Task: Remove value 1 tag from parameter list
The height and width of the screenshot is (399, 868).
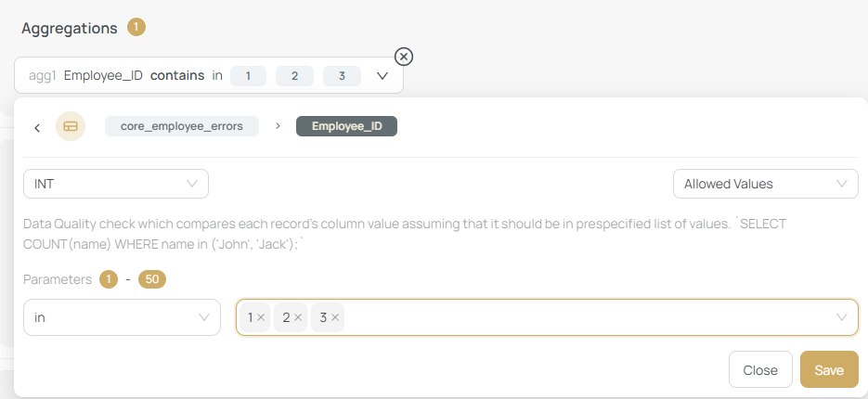Action: (261, 317)
